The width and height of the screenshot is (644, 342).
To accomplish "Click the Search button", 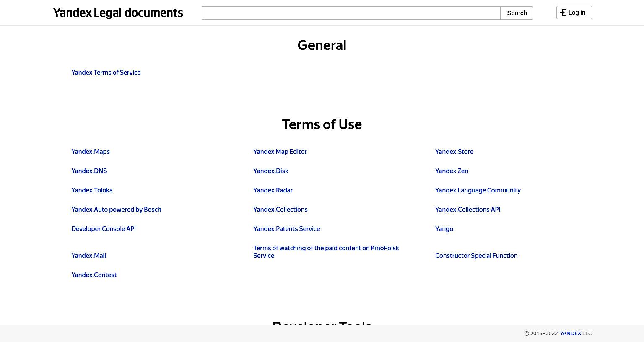I will coord(517,13).
